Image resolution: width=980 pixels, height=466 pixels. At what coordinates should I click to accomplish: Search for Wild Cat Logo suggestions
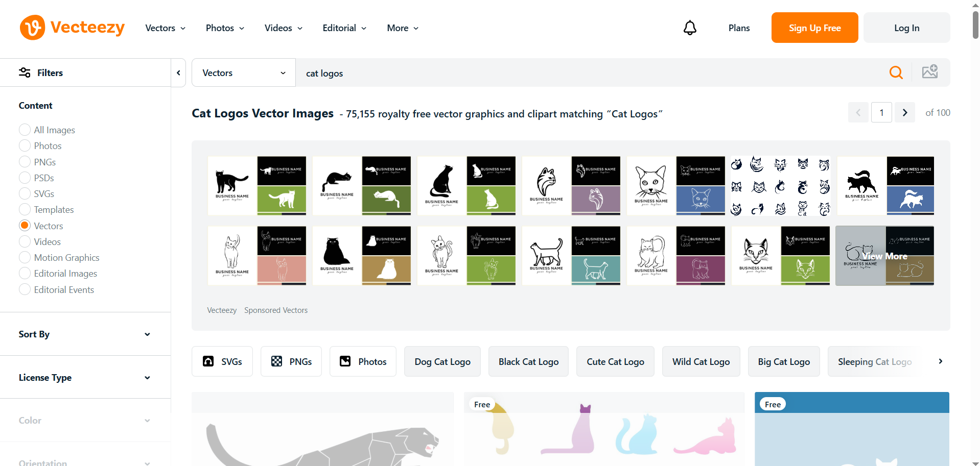pyautogui.click(x=701, y=361)
